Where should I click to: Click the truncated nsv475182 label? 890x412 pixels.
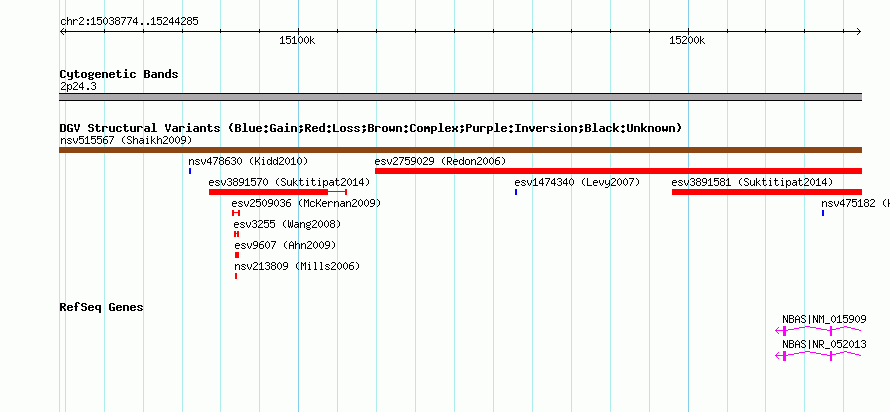tap(855, 203)
